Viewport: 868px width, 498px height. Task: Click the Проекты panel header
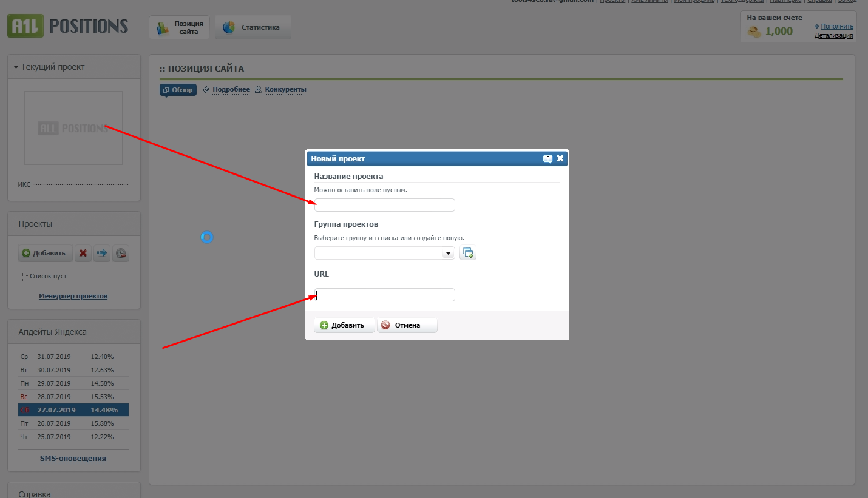pyautogui.click(x=74, y=224)
